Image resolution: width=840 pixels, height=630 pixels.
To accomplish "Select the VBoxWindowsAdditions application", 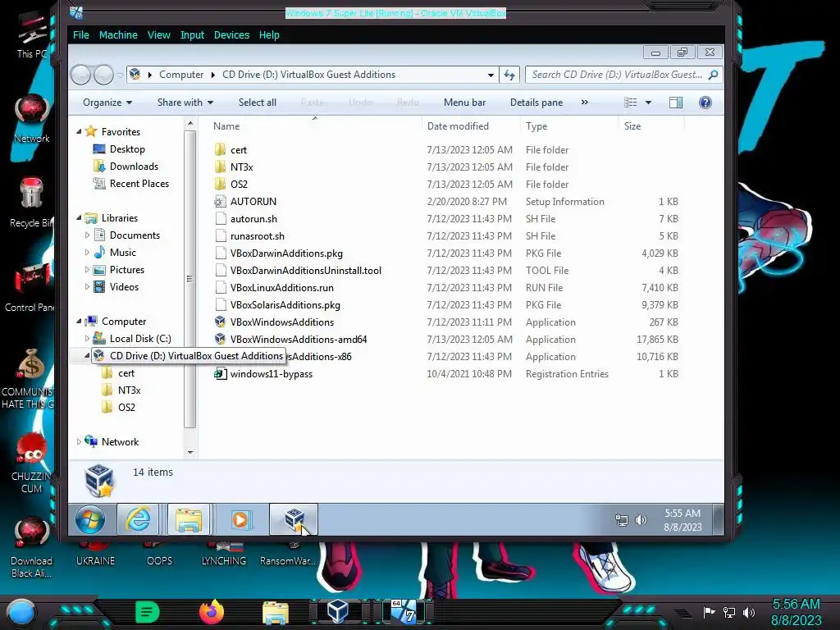I will pyautogui.click(x=282, y=322).
